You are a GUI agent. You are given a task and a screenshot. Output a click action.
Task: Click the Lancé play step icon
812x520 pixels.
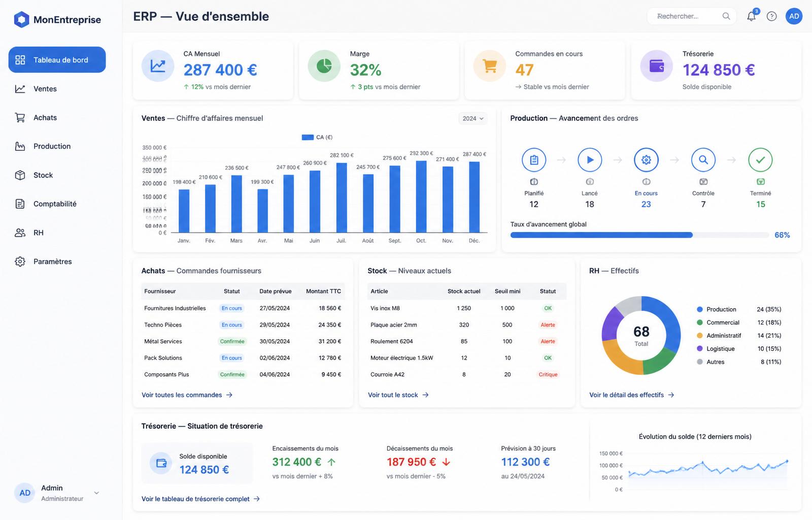[590, 160]
